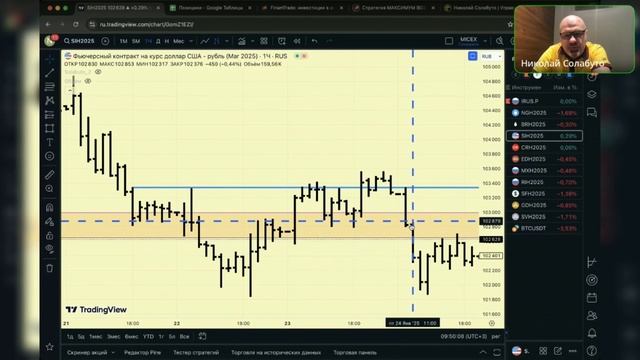Select the Мес monthly timeframe

(178, 41)
